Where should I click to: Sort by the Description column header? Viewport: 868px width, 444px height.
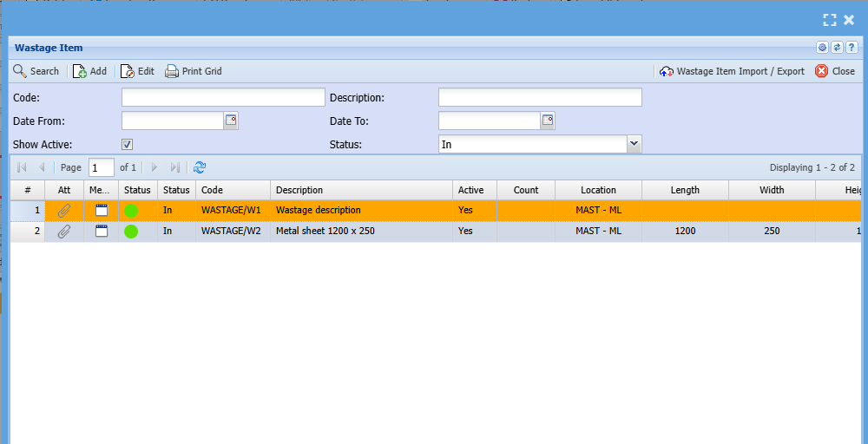(x=361, y=190)
